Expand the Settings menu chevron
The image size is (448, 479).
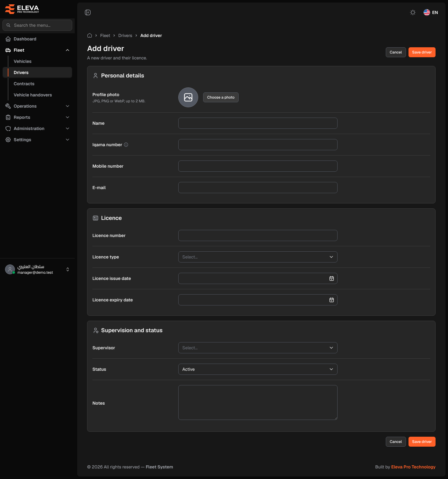(x=68, y=140)
